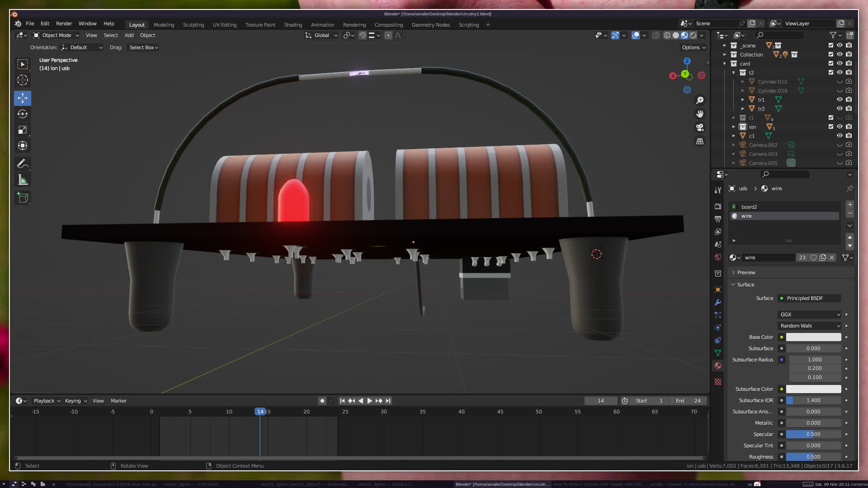868x488 pixels.
Task: Switch to the Shading workspace tab
Action: click(293, 25)
